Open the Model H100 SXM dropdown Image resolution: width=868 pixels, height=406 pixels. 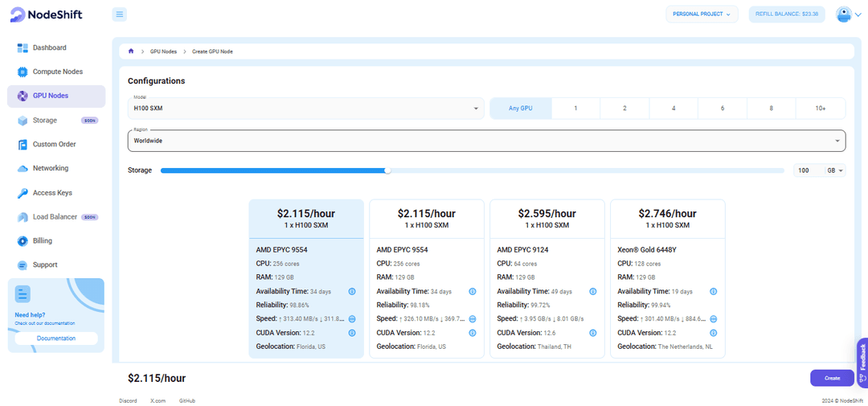[306, 109]
